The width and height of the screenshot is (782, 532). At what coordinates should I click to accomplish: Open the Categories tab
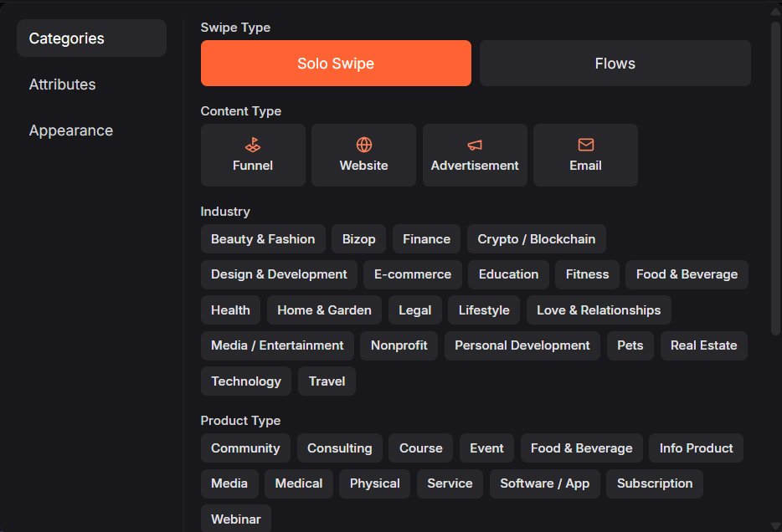[x=91, y=38]
